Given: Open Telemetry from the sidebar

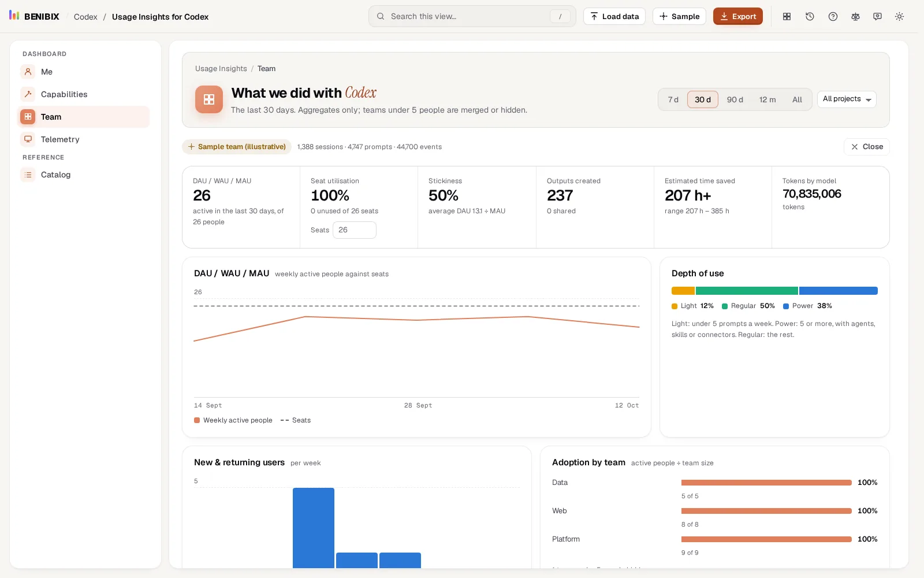Looking at the screenshot, I should coord(84,139).
